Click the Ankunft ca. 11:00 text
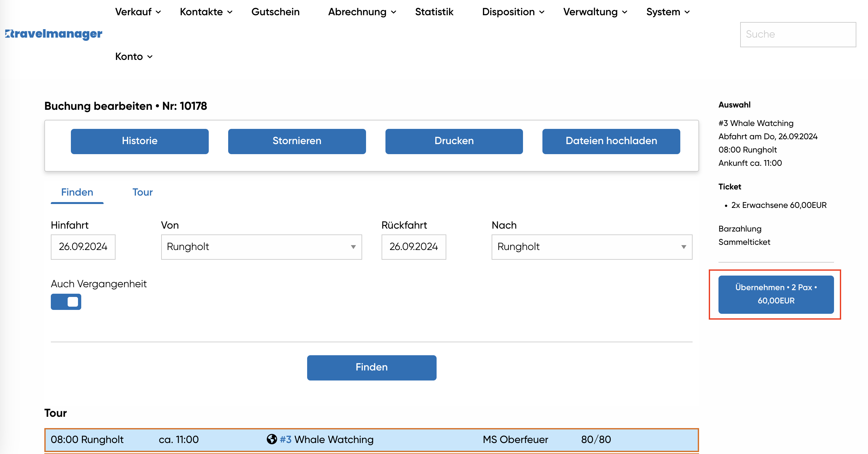 750,163
